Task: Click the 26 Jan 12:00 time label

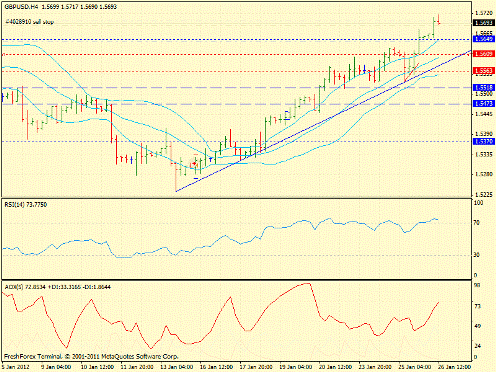Action: 454,367
